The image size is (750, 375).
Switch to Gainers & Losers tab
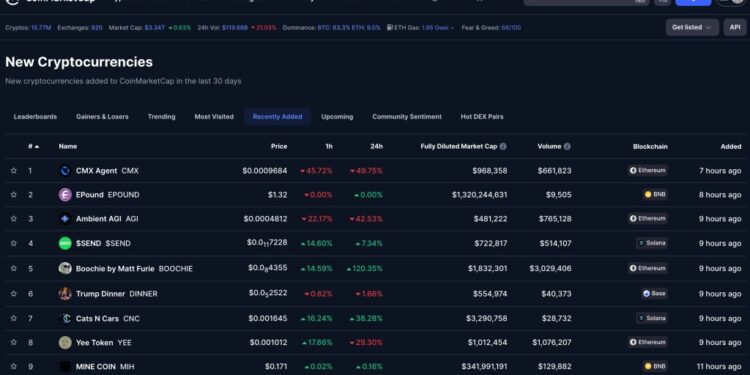click(102, 117)
